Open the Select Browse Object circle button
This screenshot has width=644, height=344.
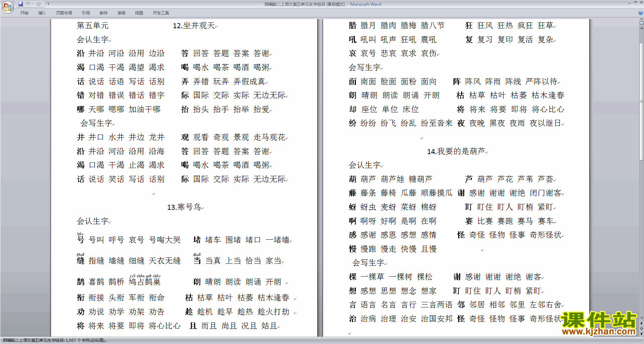tap(642, 328)
